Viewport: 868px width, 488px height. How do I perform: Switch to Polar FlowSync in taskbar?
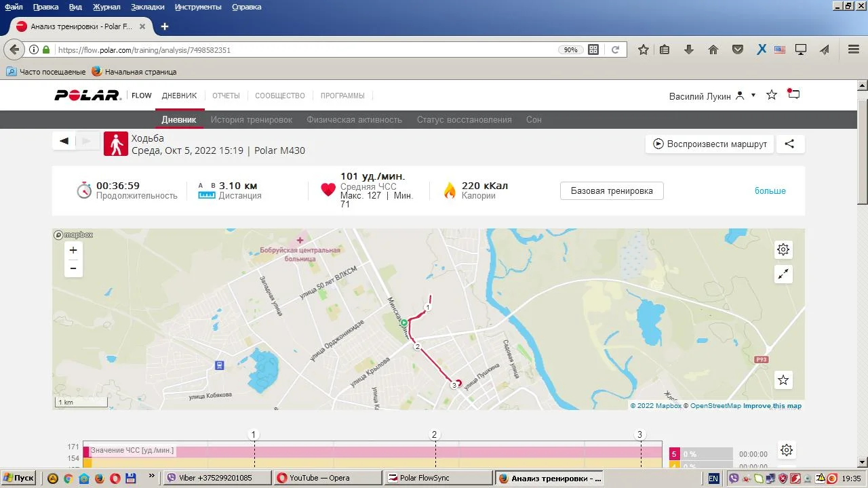[x=438, y=478]
